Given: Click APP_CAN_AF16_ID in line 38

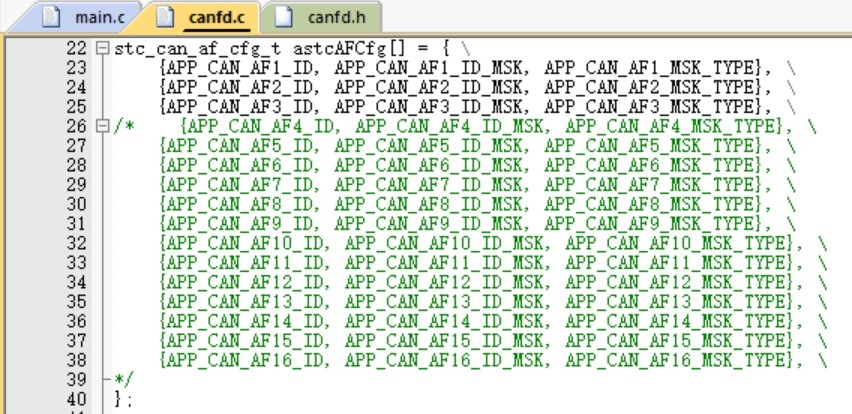Looking at the screenshot, I should pos(245,360).
